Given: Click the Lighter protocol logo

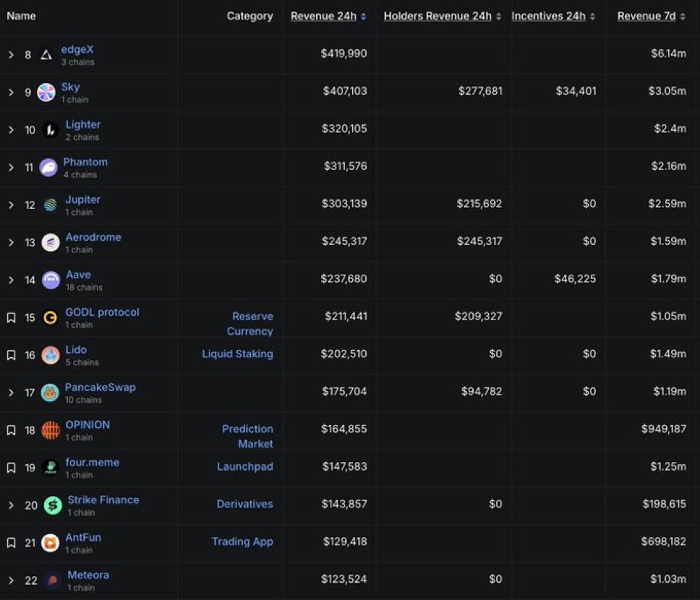Looking at the screenshot, I should point(51,130).
